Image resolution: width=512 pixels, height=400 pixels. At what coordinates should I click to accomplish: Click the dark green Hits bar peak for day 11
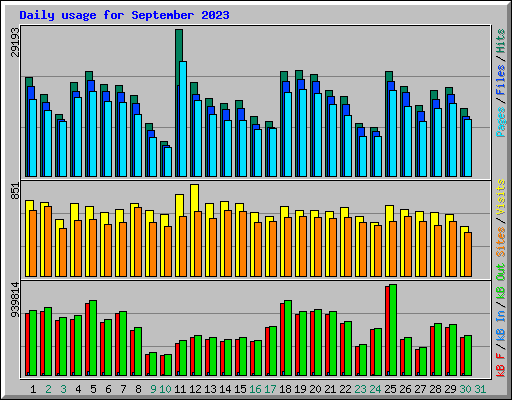tap(179, 45)
